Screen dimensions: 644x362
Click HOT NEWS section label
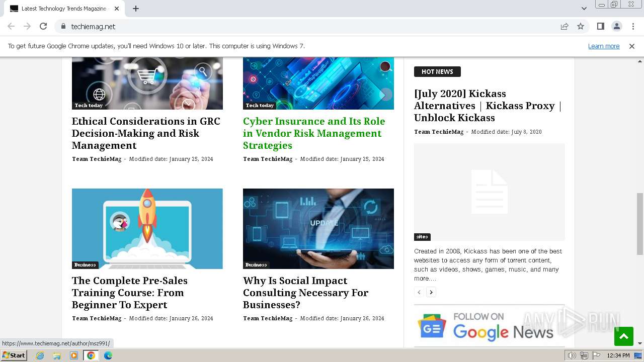(x=437, y=72)
